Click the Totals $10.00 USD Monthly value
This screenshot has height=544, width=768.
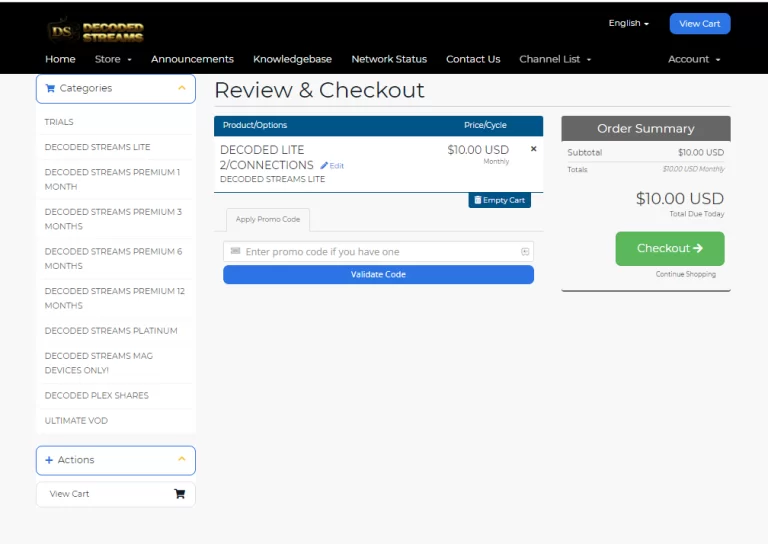pos(694,169)
